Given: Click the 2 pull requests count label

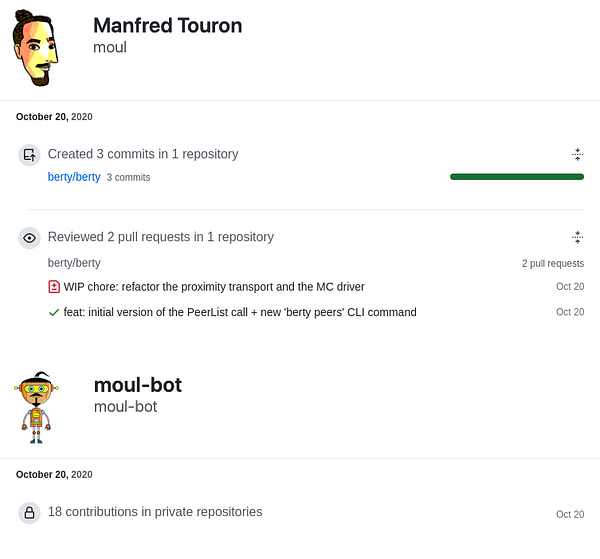Looking at the screenshot, I should (x=553, y=264).
